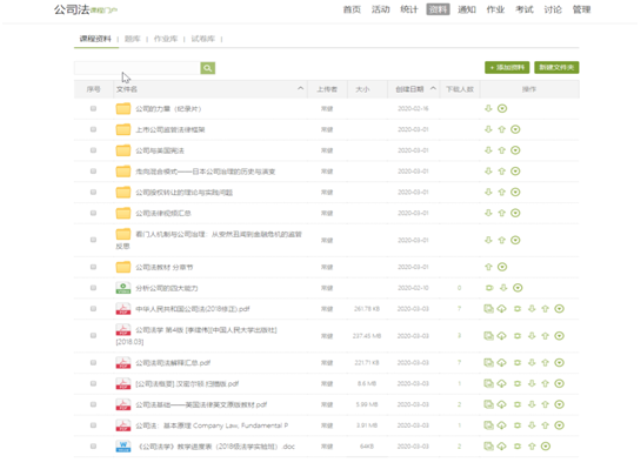Click the green search magnifier button
The width and height of the screenshot is (640, 462).
(x=208, y=68)
